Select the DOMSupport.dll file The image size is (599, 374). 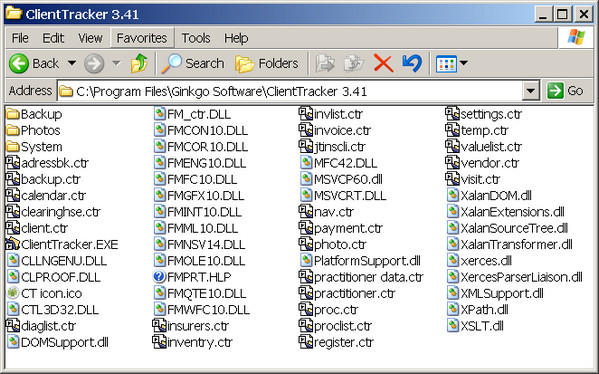point(58,342)
